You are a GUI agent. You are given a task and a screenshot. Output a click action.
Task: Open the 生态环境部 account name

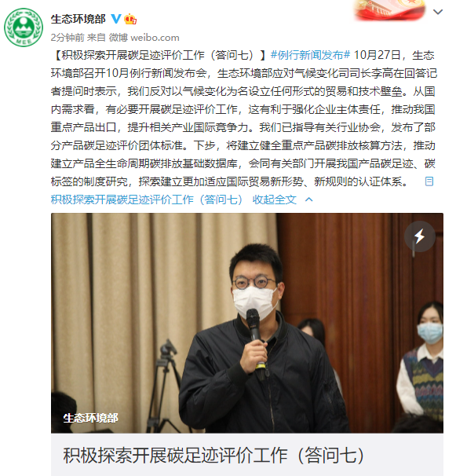78,19
